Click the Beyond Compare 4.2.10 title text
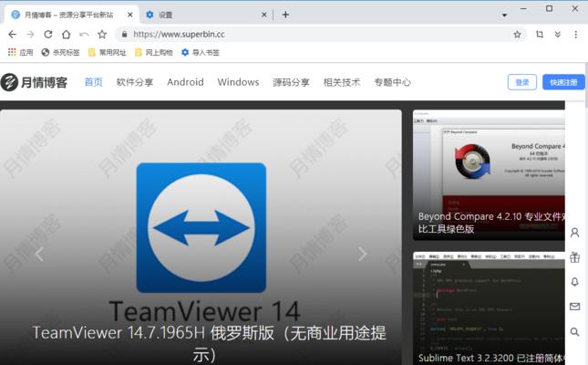This screenshot has height=365, width=588. [491, 223]
